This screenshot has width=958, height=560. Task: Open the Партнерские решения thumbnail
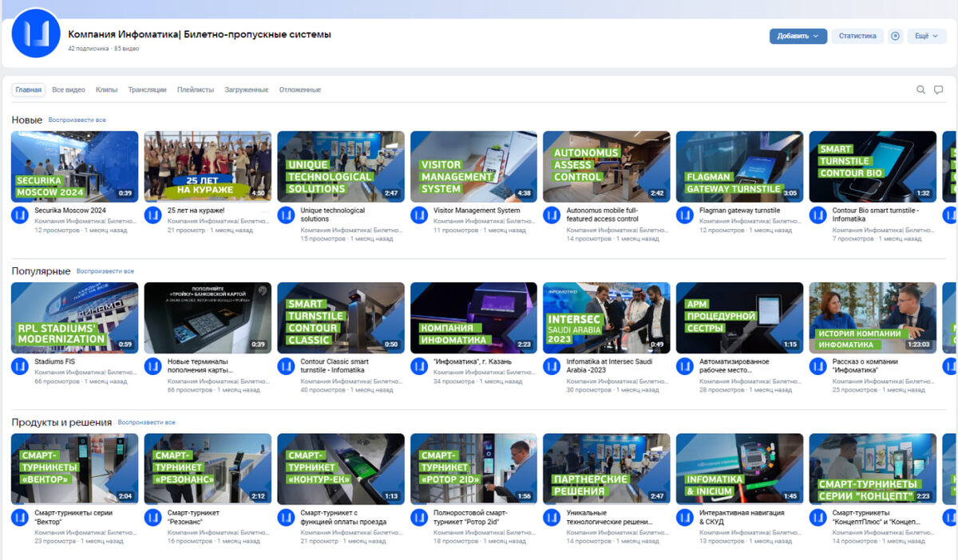click(x=607, y=469)
